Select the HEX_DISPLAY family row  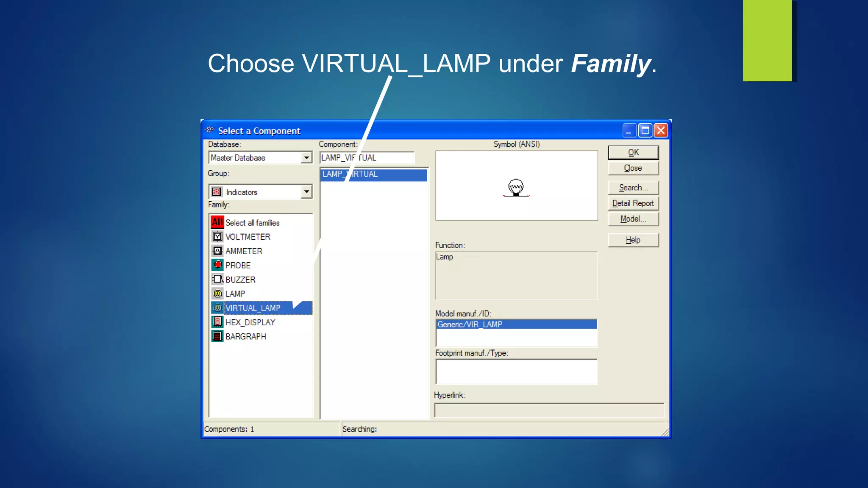click(262, 322)
